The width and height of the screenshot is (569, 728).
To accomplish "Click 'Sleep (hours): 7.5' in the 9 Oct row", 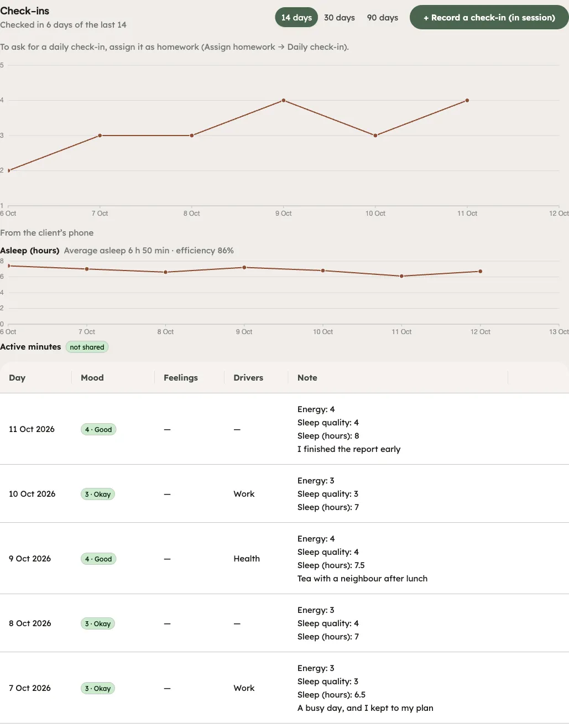I will (331, 565).
